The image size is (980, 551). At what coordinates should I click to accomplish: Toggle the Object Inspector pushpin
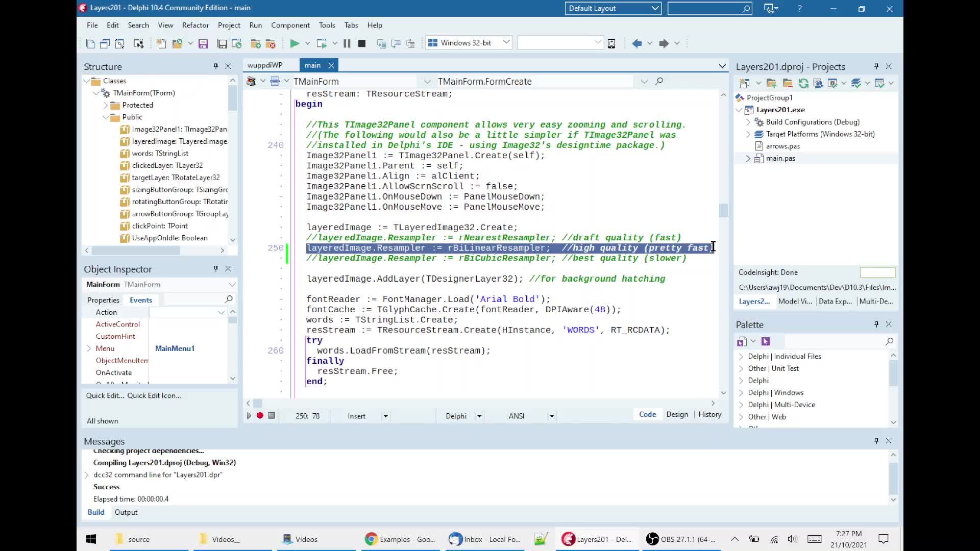click(x=216, y=269)
